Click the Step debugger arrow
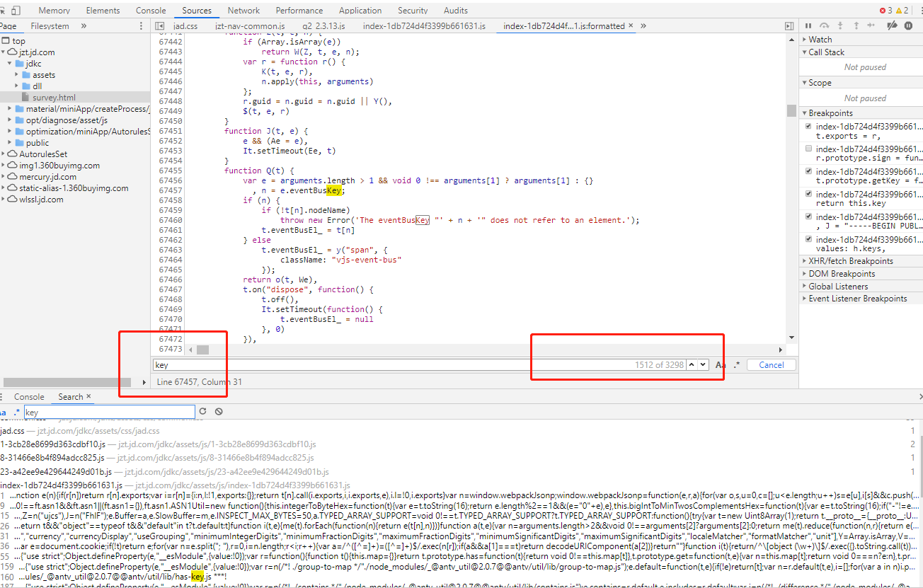Screen dimensions: 923x588 coord(873,25)
